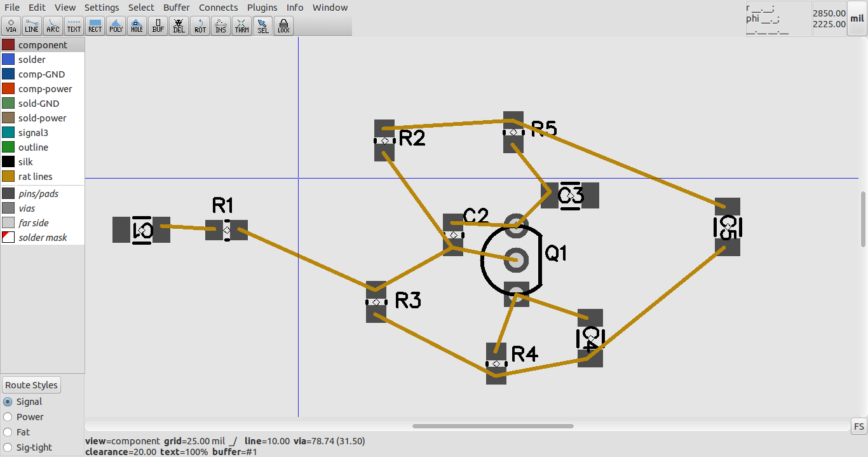Click the horizontal scrollbar thumb
This screenshot has width=868, height=457.
coord(493,426)
